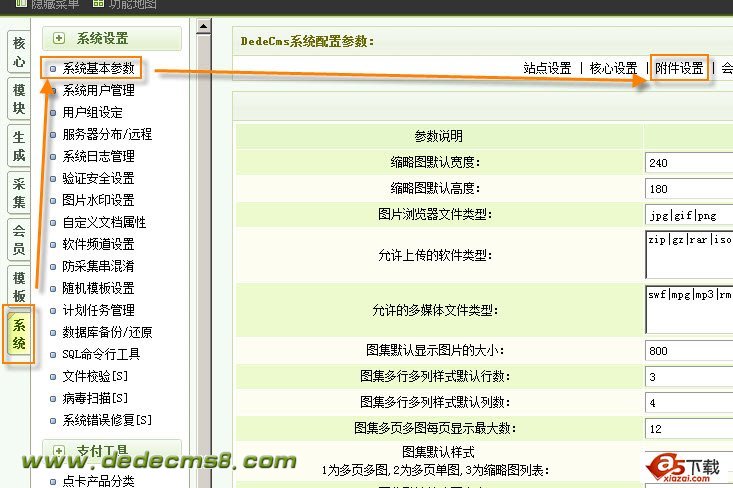Select the 系统 vertical tab
The height and width of the screenshot is (488, 733).
[19, 334]
